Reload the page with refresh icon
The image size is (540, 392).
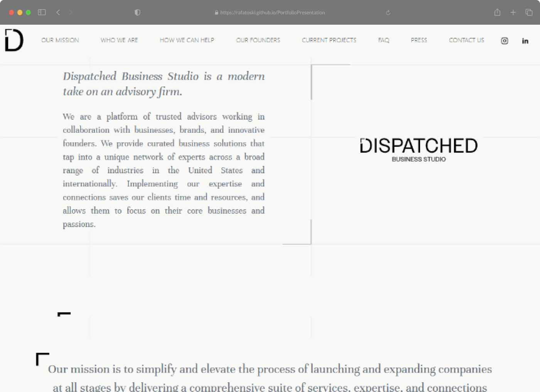pos(388,13)
